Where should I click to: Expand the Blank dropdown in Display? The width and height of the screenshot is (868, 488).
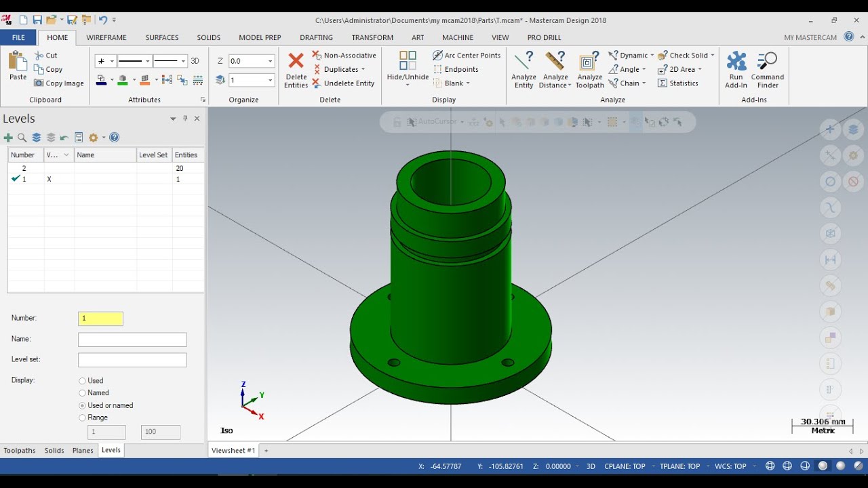[468, 83]
